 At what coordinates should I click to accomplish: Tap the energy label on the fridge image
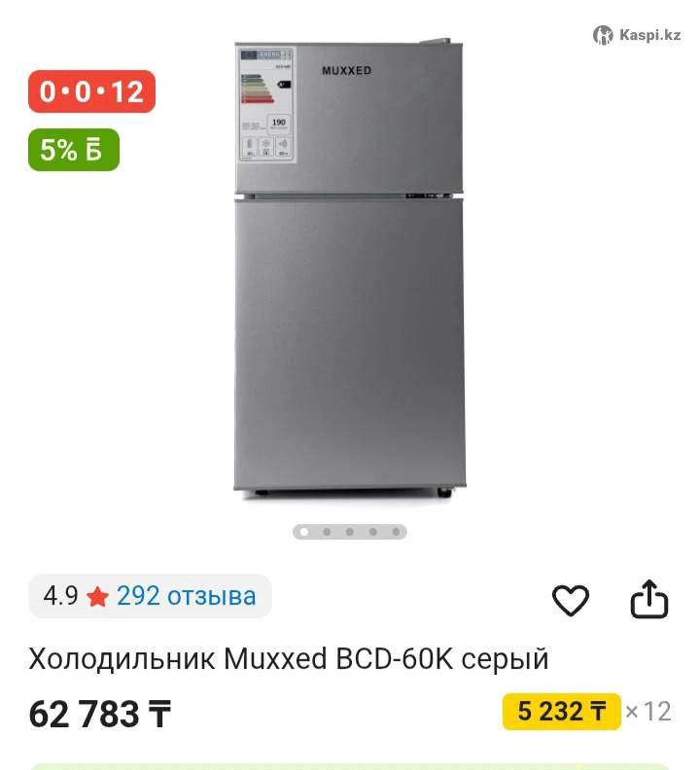[x=266, y=105]
